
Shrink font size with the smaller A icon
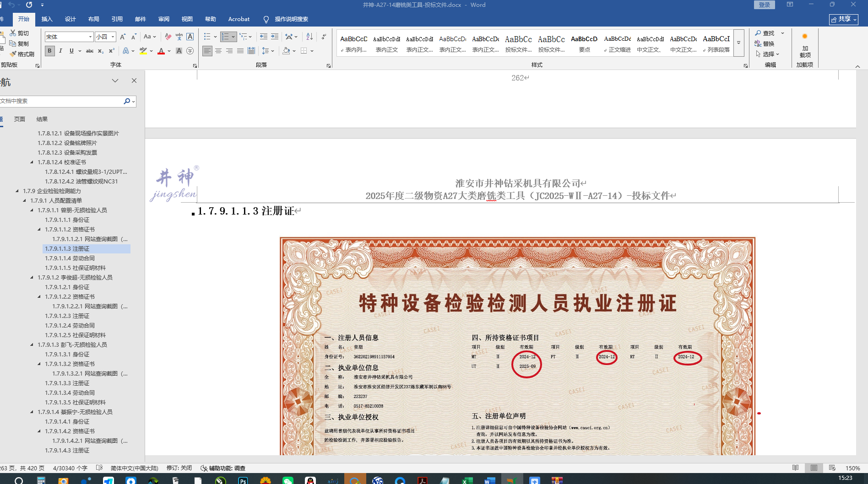[x=134, y=37]
